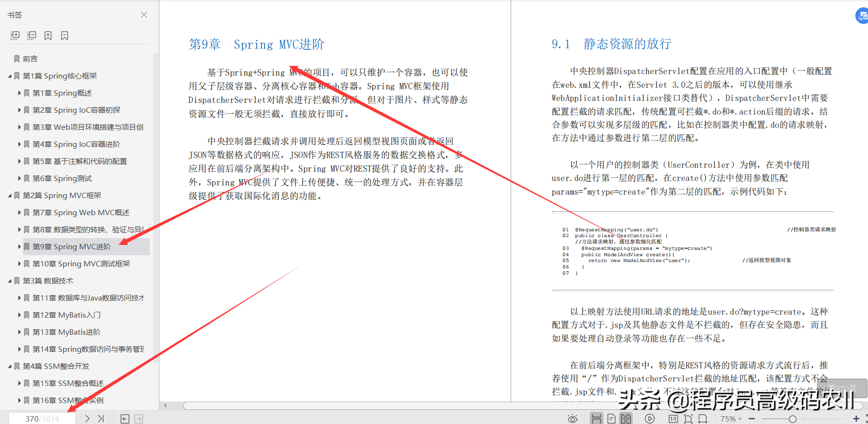The width and height of the screenshot is (868, 424).
Task: Open bookmark 第2章 Spring IoC容器初探
Action: 76,110
